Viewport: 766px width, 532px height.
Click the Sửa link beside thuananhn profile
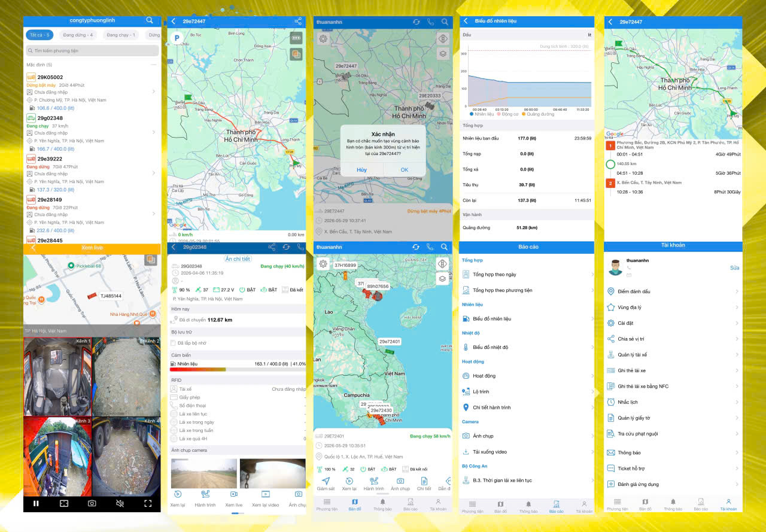point(734,268)
